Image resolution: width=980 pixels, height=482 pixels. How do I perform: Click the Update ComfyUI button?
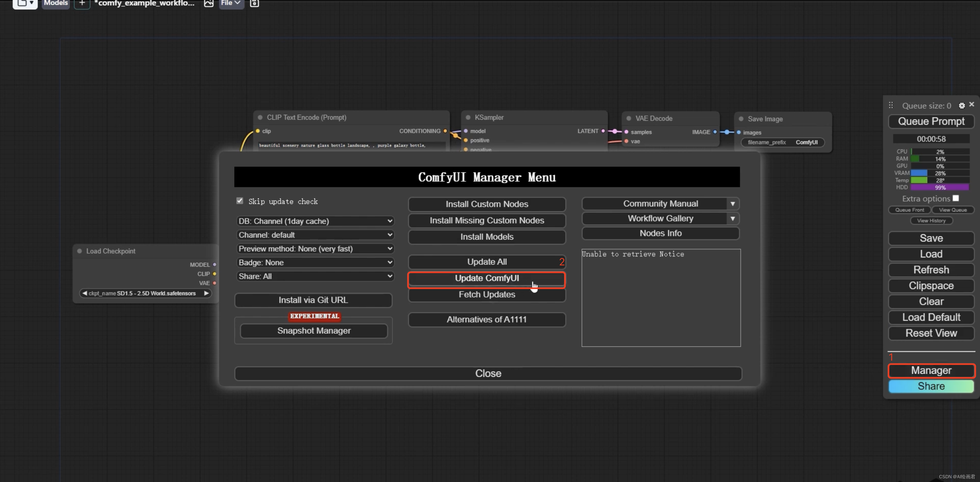tap(487, 278)
